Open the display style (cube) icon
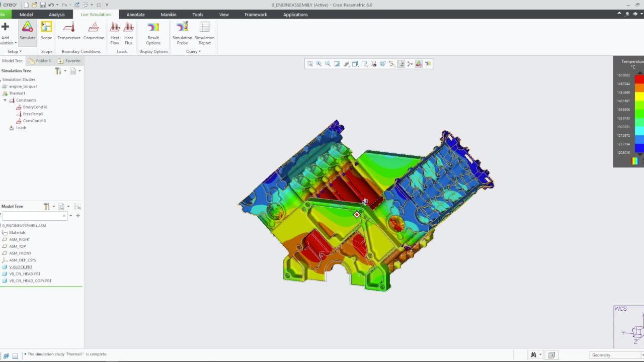Image resolution: width=644 pixels, height=362 pixels. [x=355, y=64]
